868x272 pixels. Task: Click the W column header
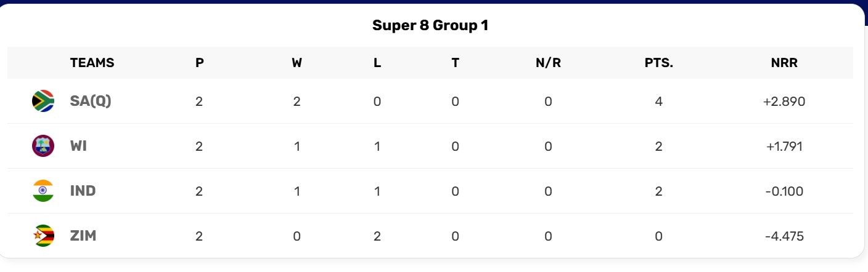(x=297, y=63)
